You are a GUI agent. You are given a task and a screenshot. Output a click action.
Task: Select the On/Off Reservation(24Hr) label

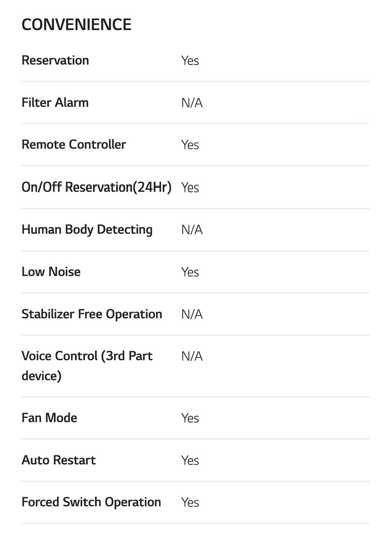[96, 187]
